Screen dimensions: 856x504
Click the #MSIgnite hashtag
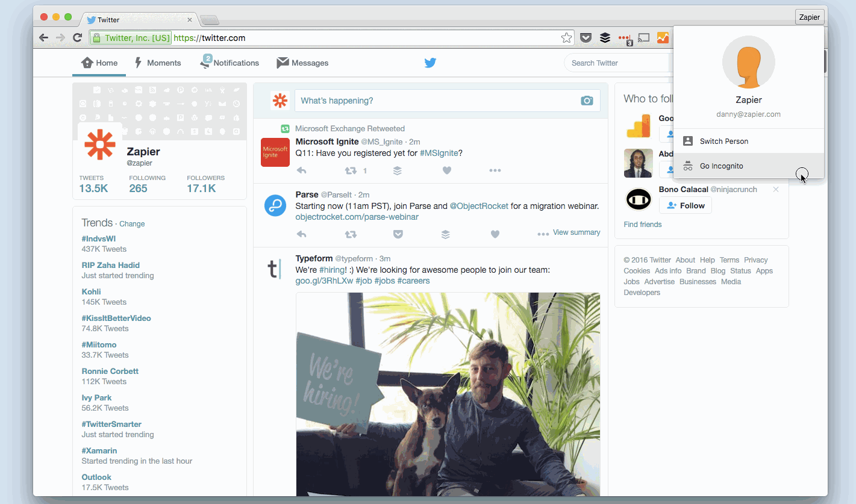coord(439,153)
